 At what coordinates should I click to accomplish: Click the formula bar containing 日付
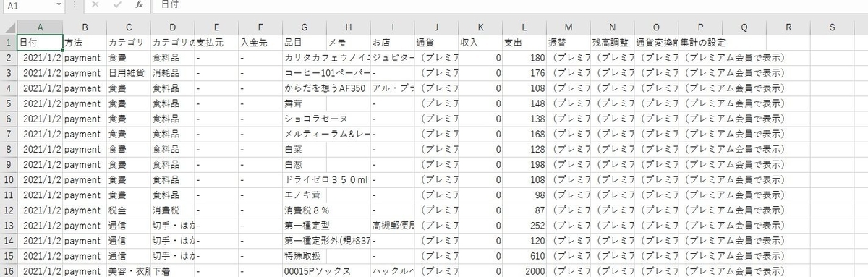click(x=511, y=5)
